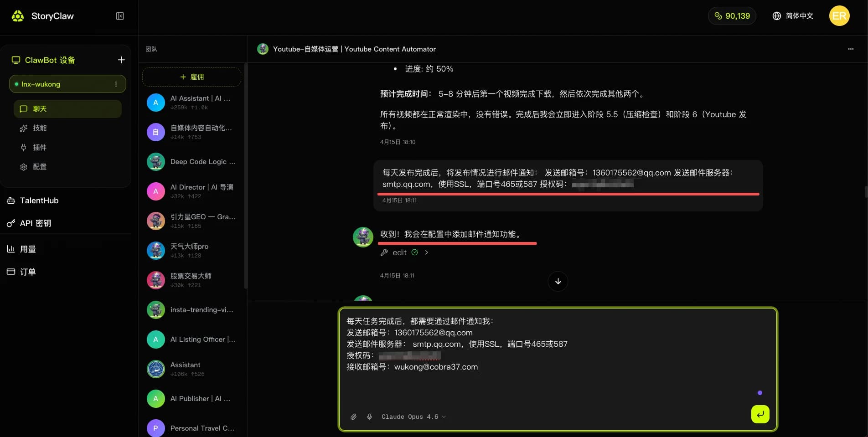This screenshot has width=868, height=437.
Task: Select the insta-trending-vi agent
Action: pos(191,310)
